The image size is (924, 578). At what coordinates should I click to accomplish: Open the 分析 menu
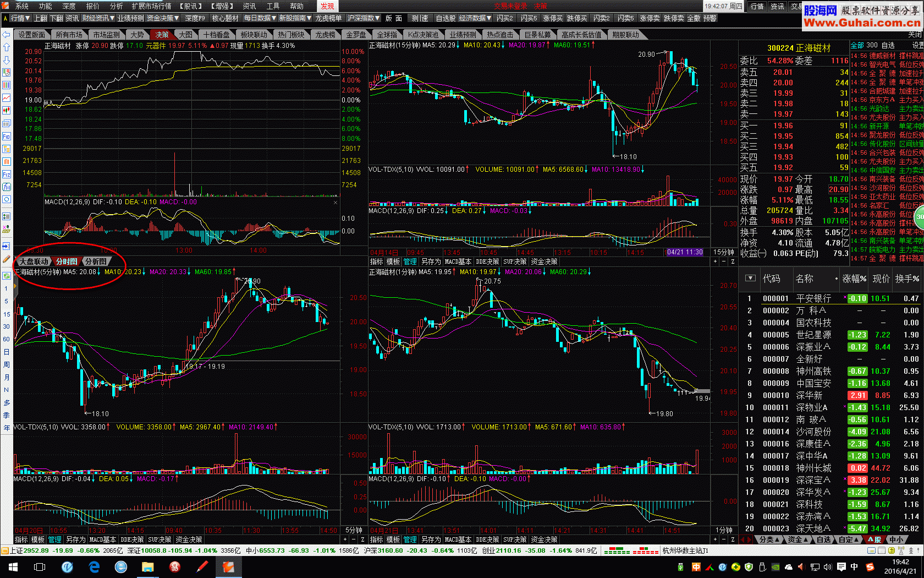pyautogui.click(x=117, y=6)
